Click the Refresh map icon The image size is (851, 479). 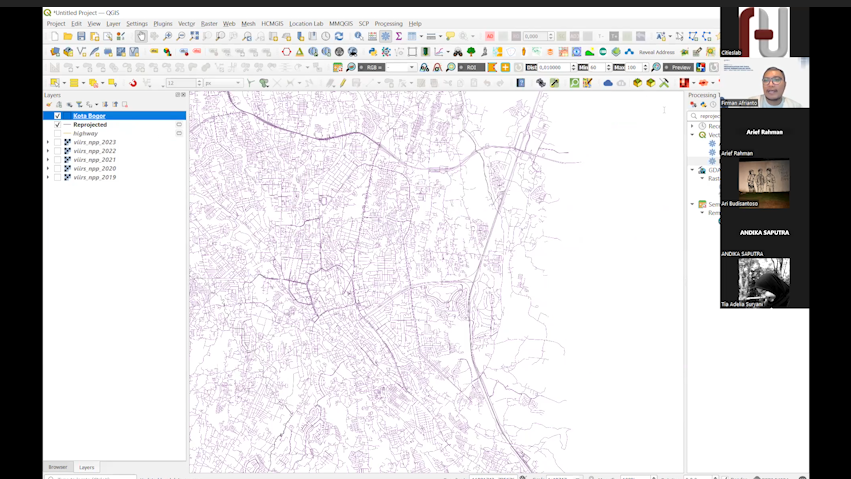pos(339,36)
